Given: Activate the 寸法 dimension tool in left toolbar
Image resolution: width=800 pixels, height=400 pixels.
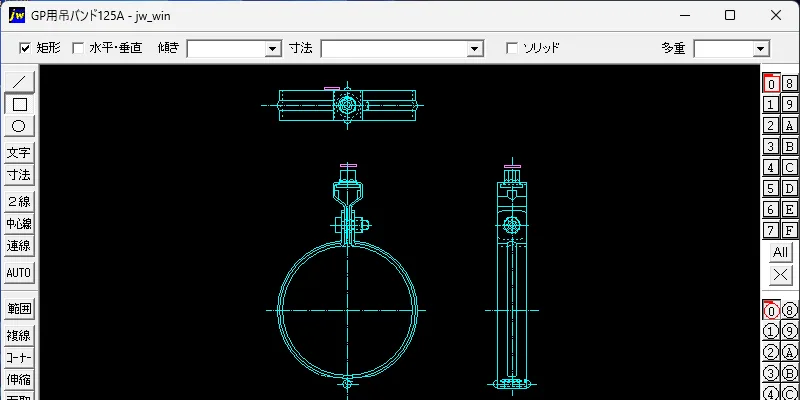Looking at the screenshot, I should coord(19,175).
